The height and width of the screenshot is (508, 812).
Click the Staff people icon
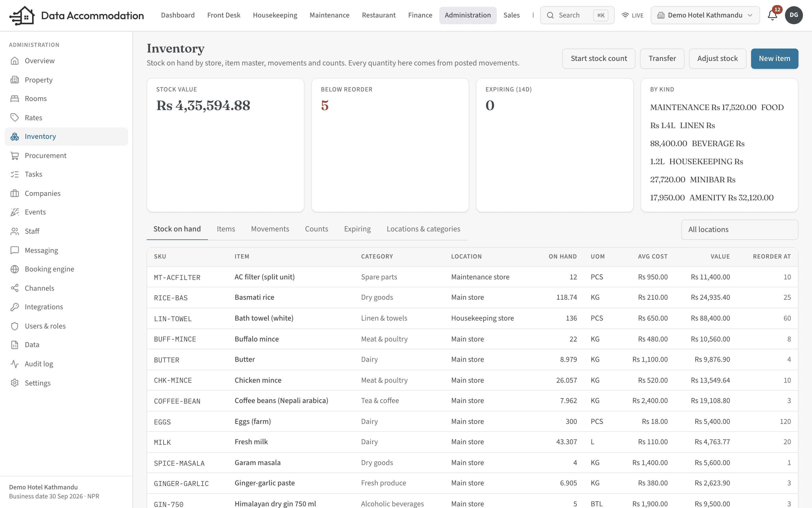click(x=14, y=231)
